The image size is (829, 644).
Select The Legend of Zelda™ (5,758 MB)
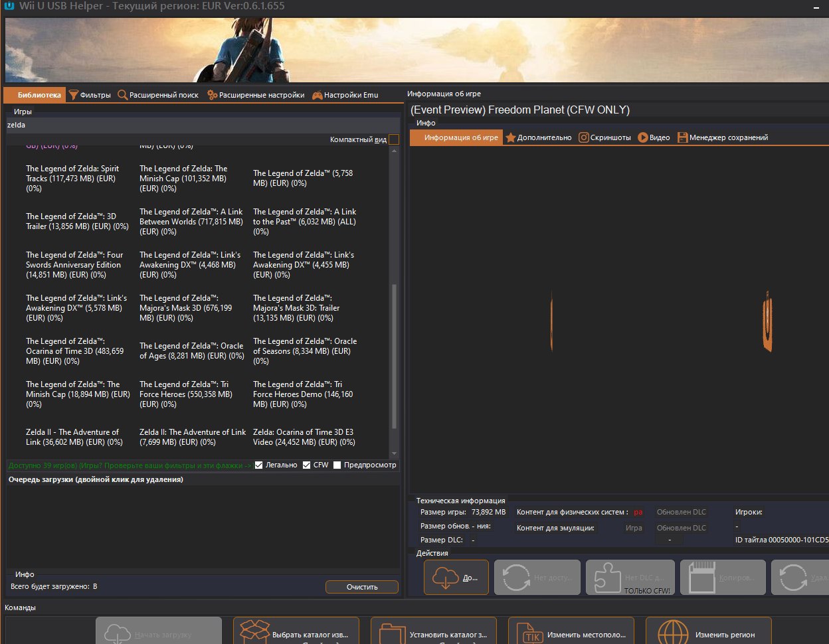point(304,178)
